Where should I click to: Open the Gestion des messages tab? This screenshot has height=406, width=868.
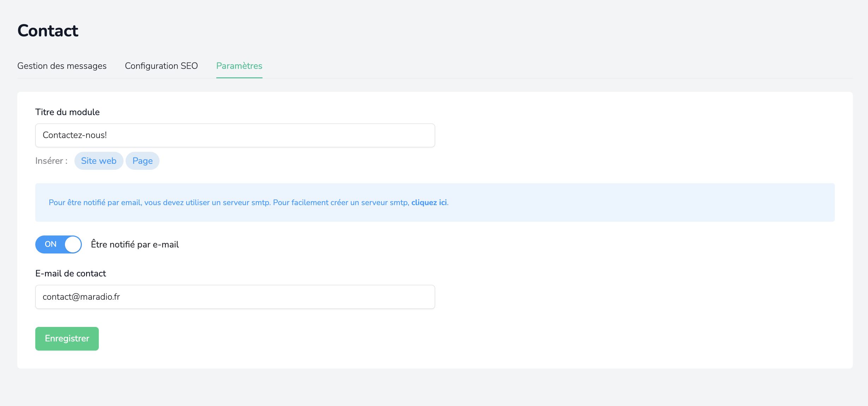pos(62,66)
